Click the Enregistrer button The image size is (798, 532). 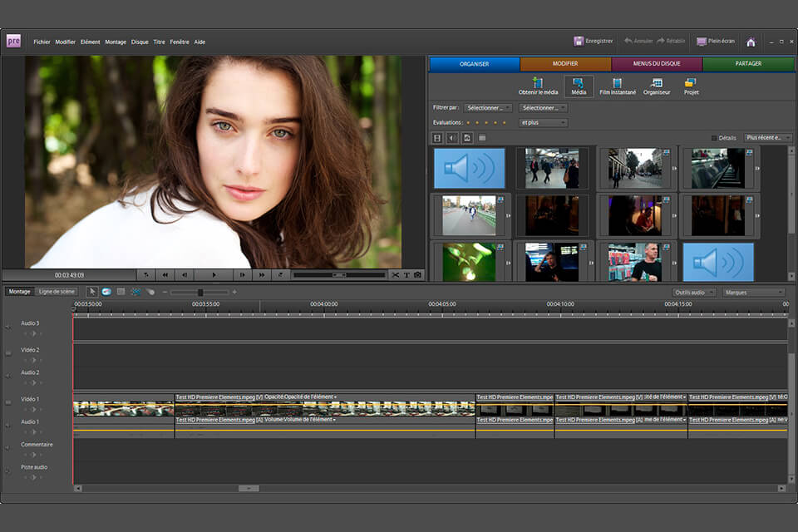594,41
